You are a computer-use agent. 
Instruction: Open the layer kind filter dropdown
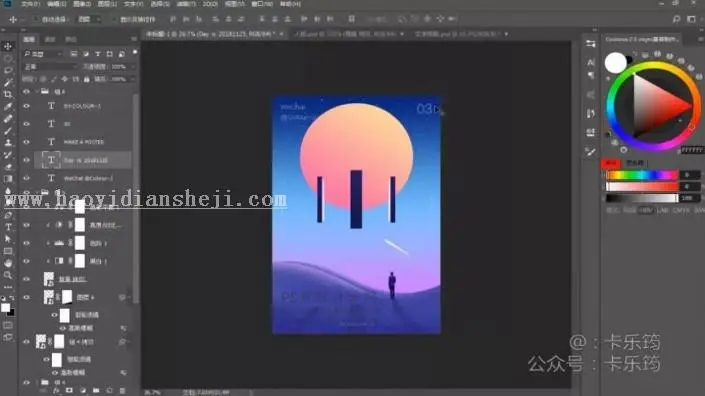[x=43, y=54]
